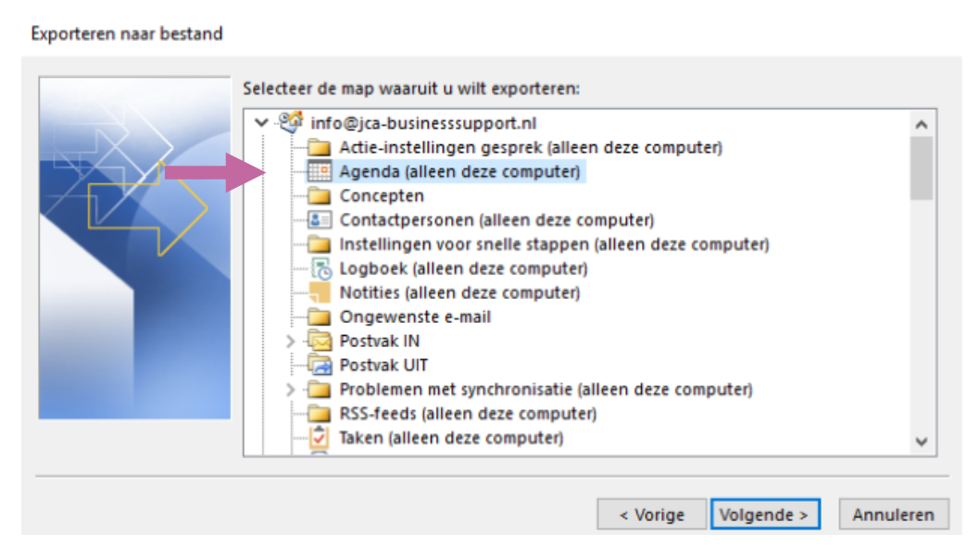
Task: Click the scroll up arrow in folder list
Action: [x=921, y=124]
